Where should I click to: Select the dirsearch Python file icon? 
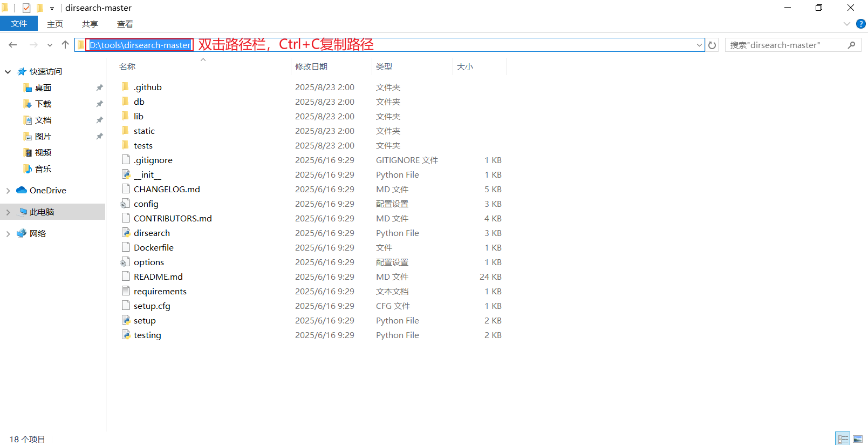point(126,233)
